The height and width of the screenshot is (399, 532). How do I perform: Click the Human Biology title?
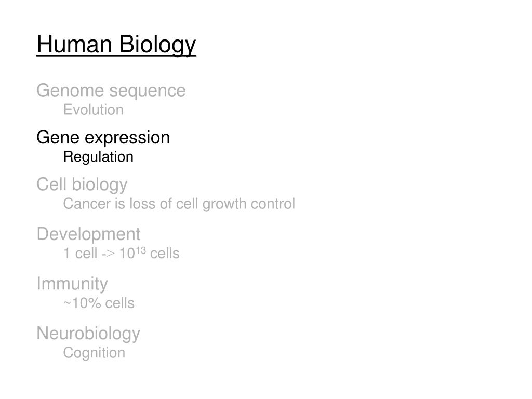click(116, 45)
